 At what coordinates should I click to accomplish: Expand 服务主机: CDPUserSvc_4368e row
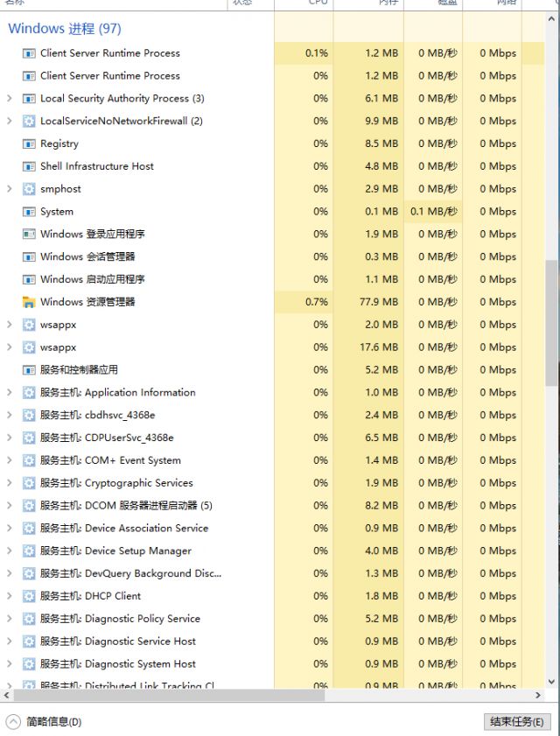coord(10,438)
